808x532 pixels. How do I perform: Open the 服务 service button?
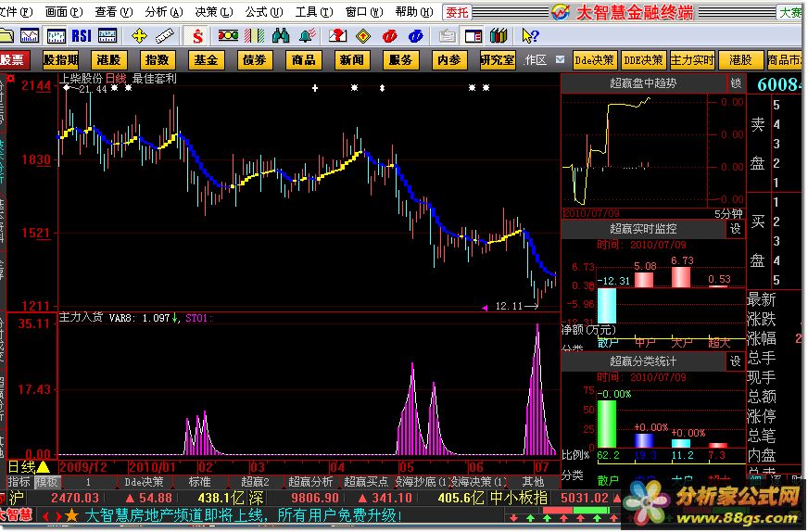tap(401, 60)
